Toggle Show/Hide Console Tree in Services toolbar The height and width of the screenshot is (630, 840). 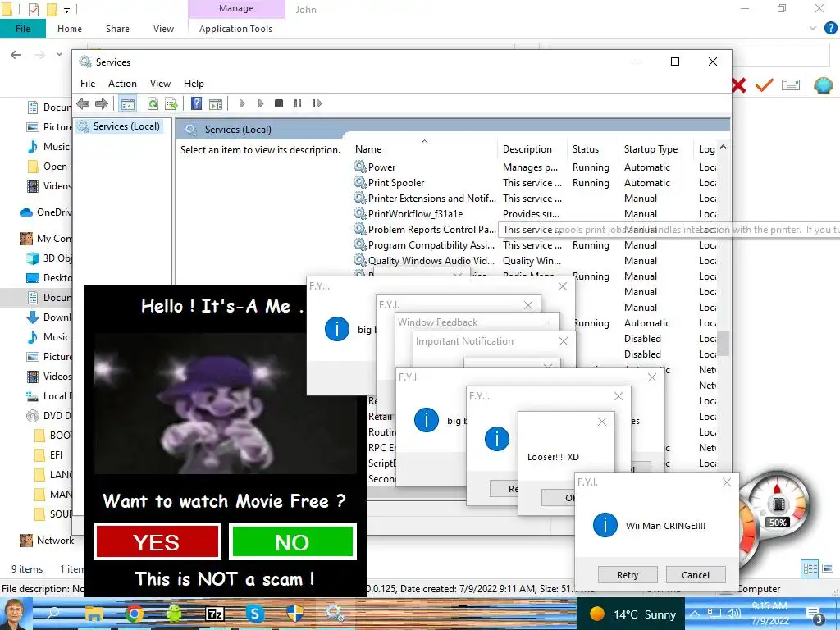127,103
